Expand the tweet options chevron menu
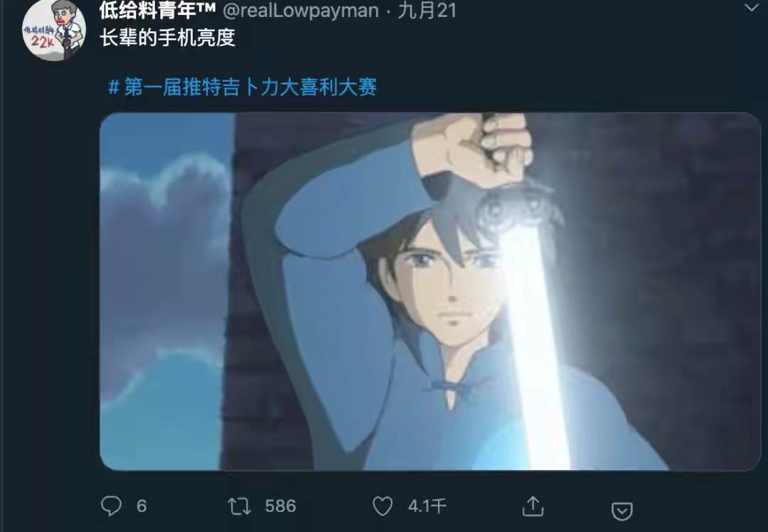 tap(752, 7)
